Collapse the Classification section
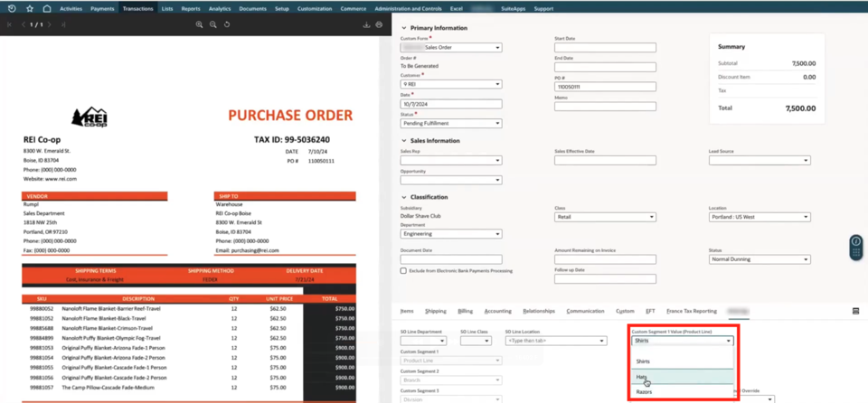 (403, 197)
